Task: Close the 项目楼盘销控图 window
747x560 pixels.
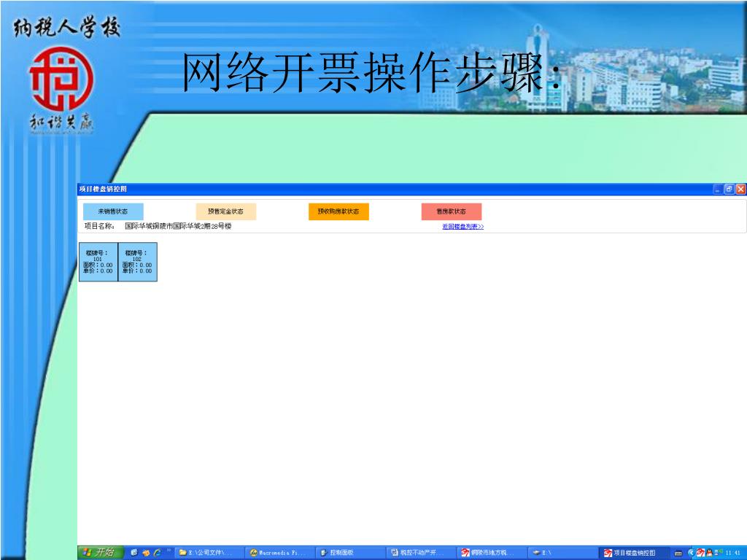Action: click(741, 189)
